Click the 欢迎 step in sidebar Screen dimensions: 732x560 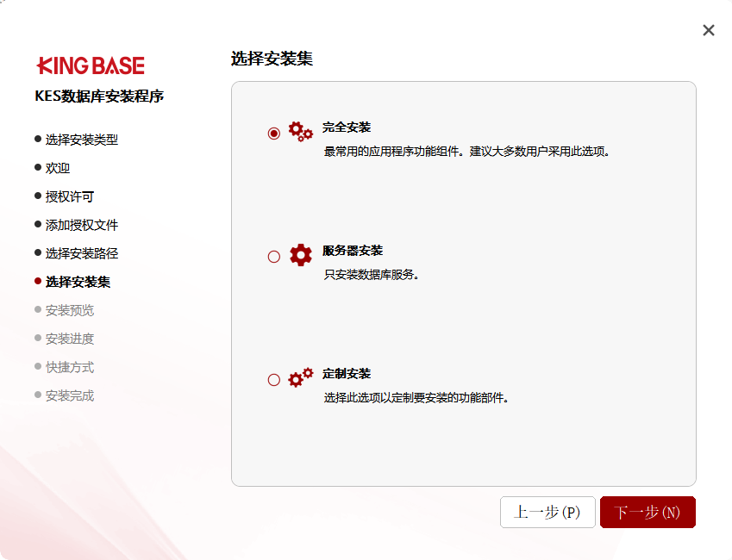pyautogui.click(x=58, y=168)
